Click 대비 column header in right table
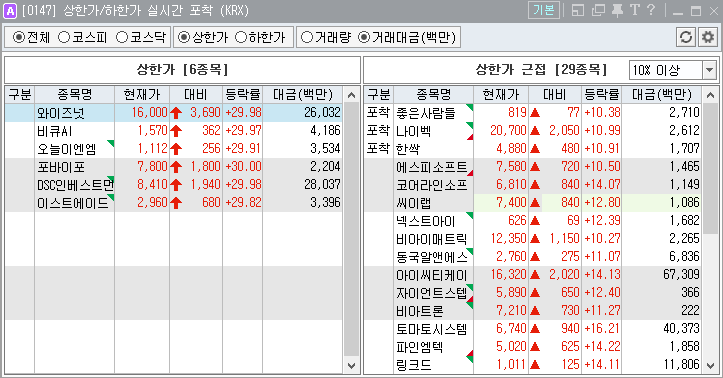Image resolution: width=723 pixels, height=378 pixels. pyautogui.click(x=555, y=94)
